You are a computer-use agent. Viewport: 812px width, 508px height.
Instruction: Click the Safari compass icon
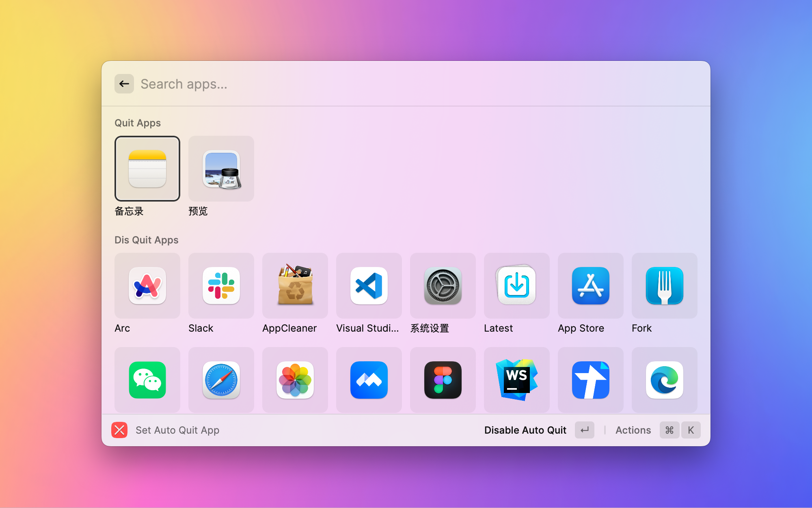[x=221, y=380]
